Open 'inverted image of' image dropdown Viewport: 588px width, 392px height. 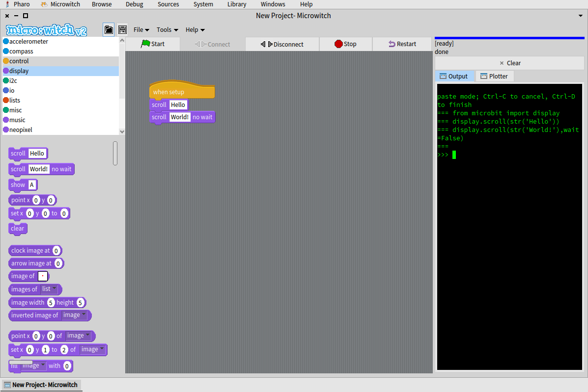tap(74, 315)
